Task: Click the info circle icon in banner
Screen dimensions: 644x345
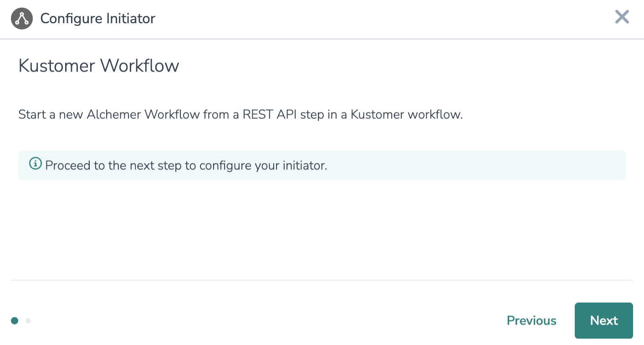Action: click(x=35, y=163)
